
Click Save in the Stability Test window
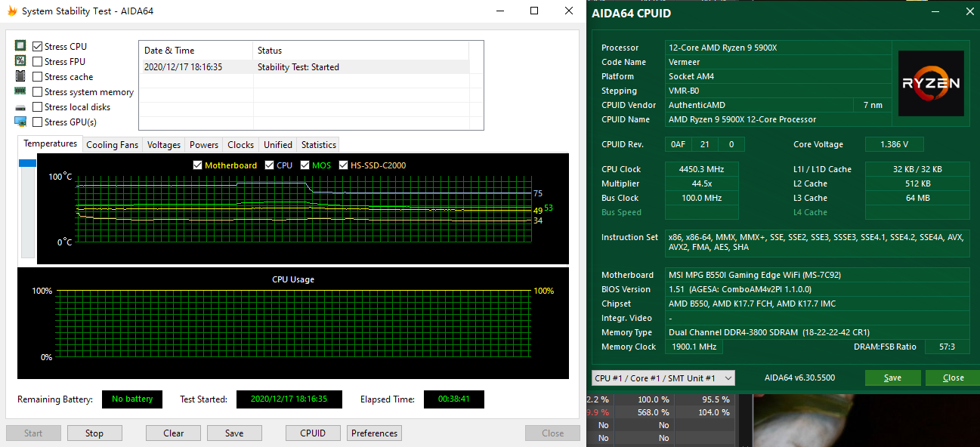pyautogui.click(x=234, y=433)
